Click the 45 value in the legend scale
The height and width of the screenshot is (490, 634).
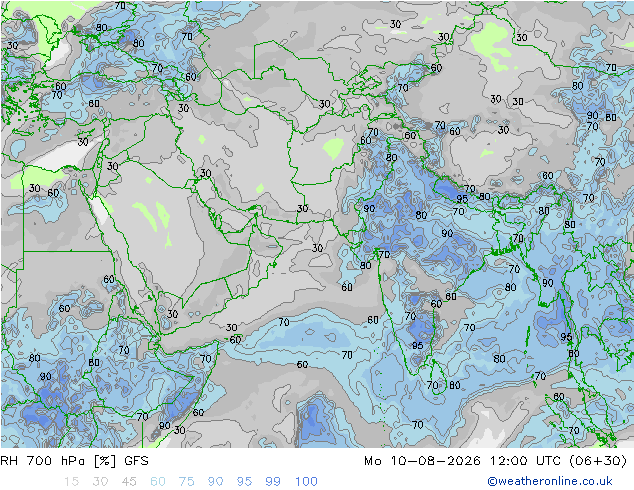(129, 482)
